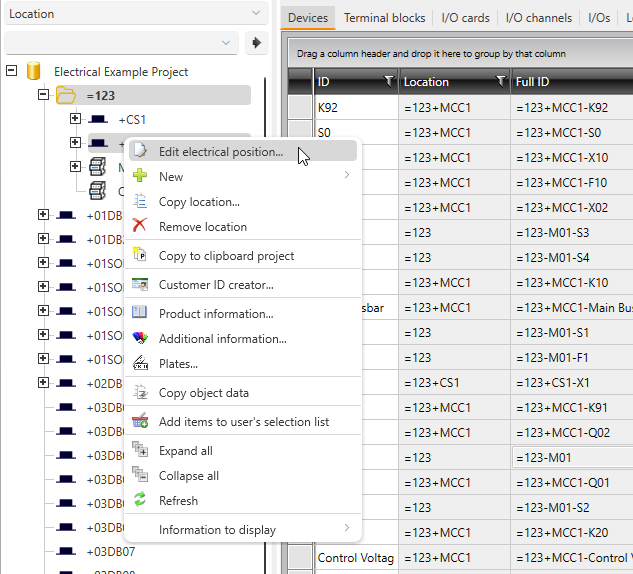Viewport: 633px width, 574px height.
Task: Switch to the I/O channels tab
Action: (x=539, y=18)
